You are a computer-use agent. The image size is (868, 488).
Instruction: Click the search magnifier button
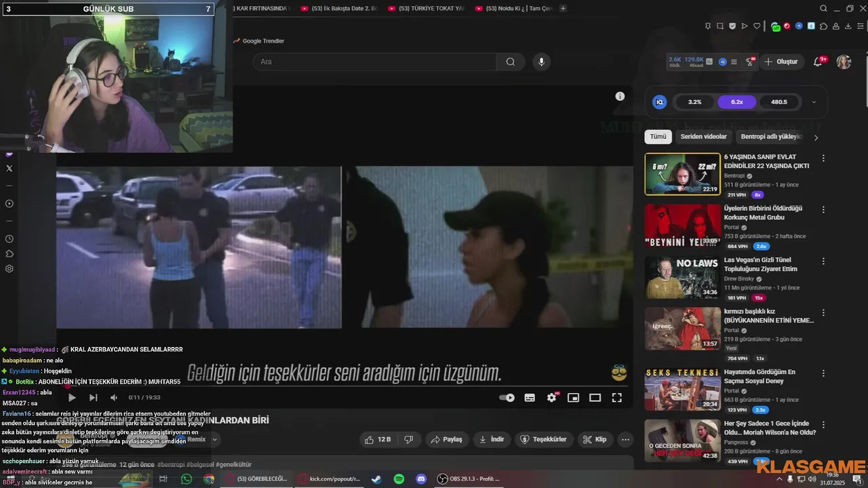click(x=510, y=62)
